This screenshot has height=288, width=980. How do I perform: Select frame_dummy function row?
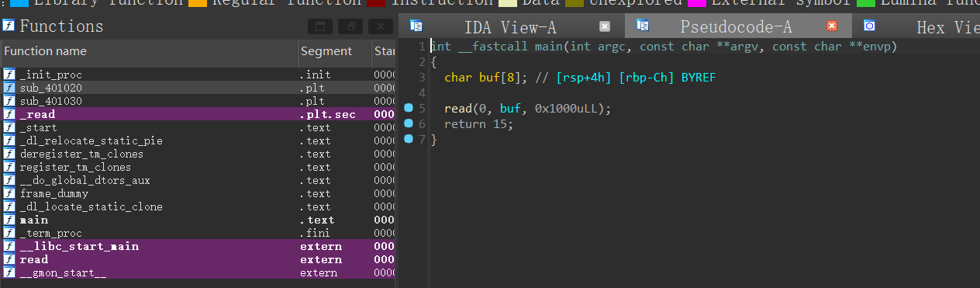click(x=198, y=193)
